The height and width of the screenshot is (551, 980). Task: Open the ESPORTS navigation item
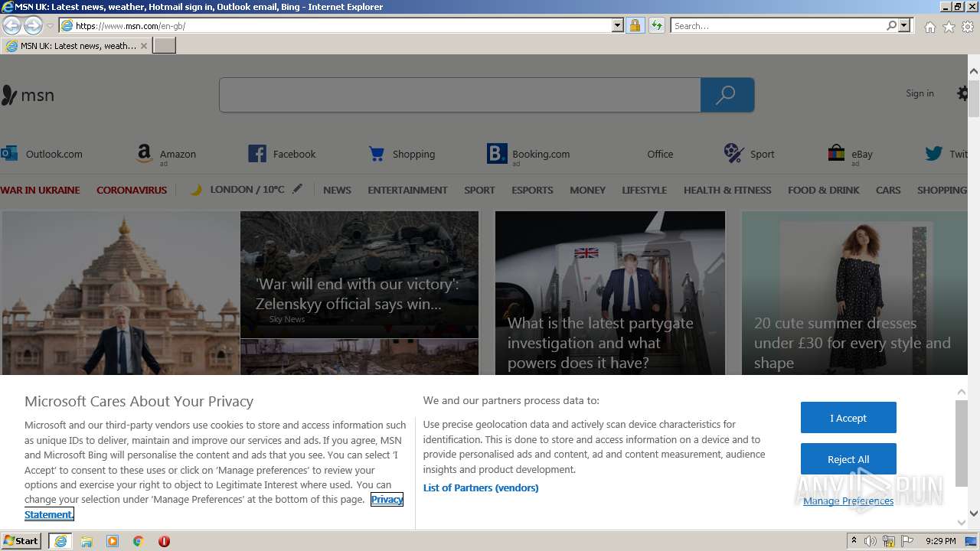[x=532, y=190]
